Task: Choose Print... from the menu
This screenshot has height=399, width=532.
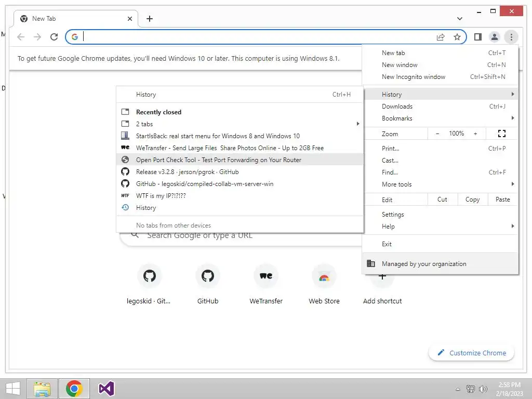Action: coord(440,148)
